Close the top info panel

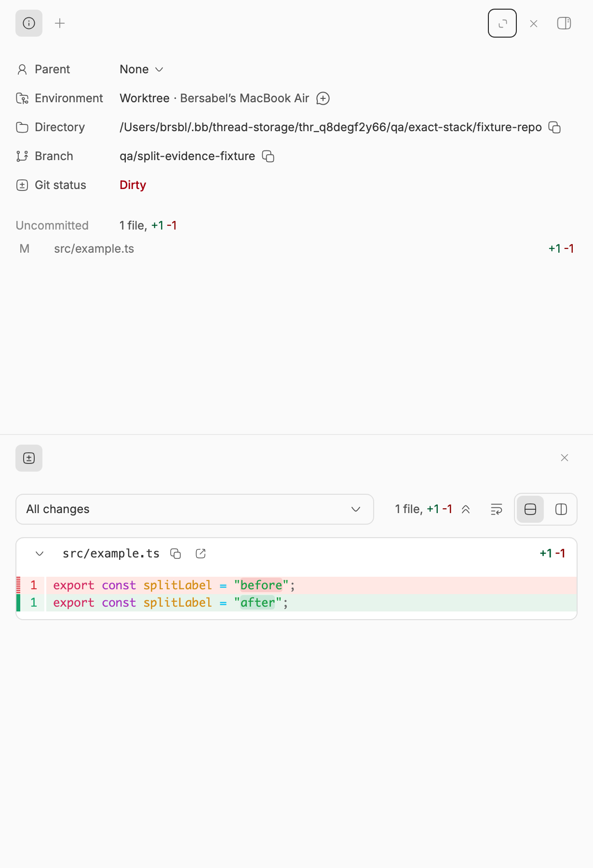534,24
